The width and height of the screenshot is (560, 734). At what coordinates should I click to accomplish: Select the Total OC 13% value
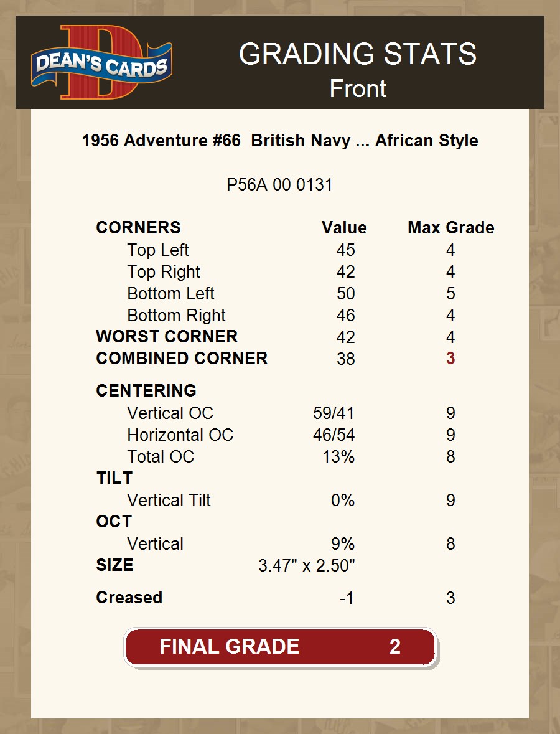pos(338,457)
